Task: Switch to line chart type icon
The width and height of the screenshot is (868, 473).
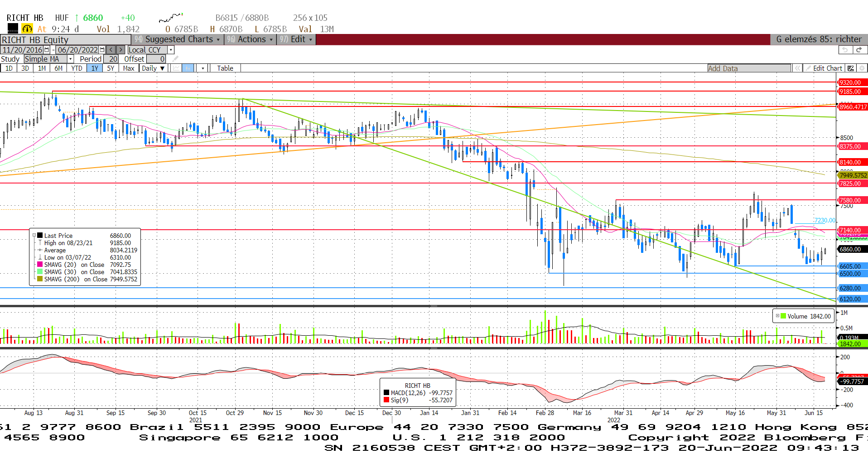Action: coord(176,68)
